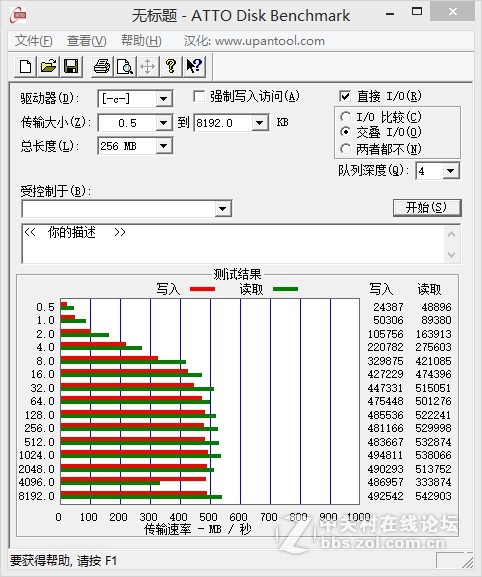Click the read value 542903
The width and height of the screenshot is (482, 577).
(x=433, y=496)
